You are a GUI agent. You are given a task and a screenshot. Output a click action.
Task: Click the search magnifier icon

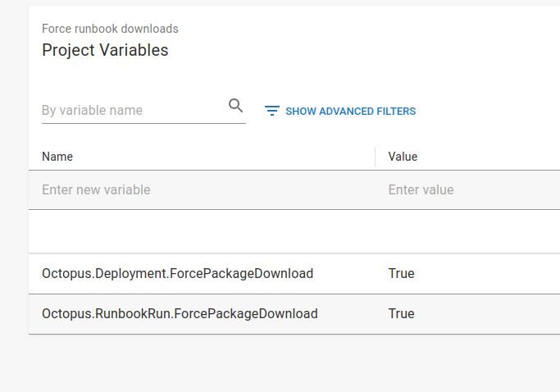(235, 106)
